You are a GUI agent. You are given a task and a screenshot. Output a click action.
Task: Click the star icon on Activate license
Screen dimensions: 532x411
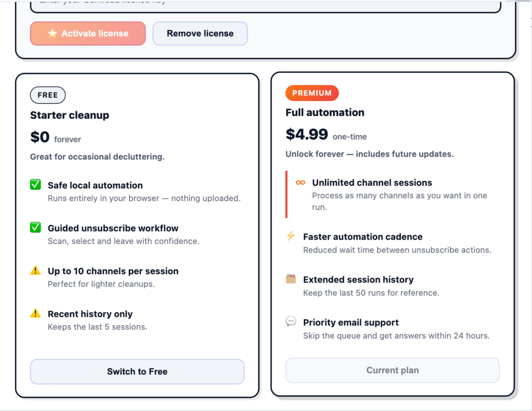(x=52, y=33)
